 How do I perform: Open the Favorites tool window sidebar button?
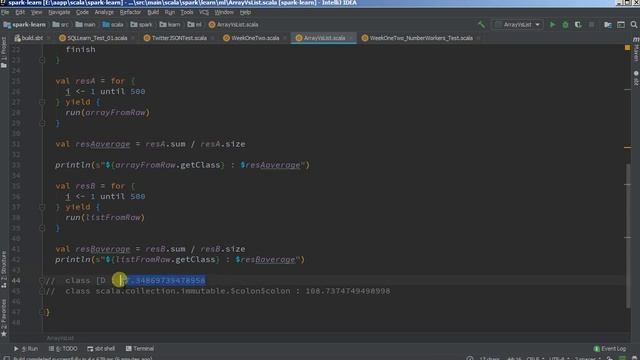click(4, 318)
